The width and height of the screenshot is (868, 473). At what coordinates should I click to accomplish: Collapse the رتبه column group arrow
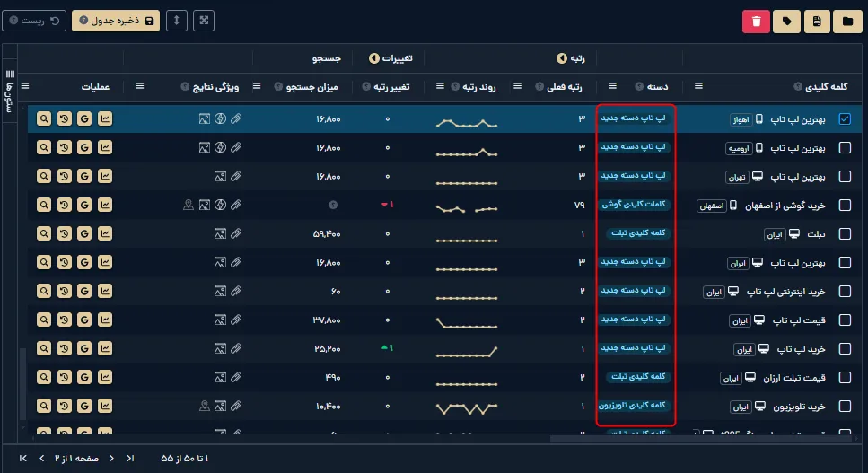click(x=561, y=58)
